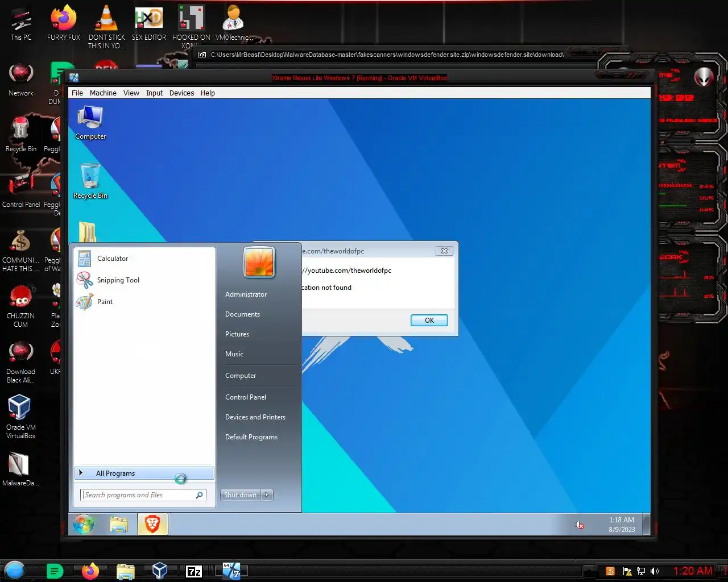This screenshot has width=728, height=582.
Task: Open VirtualBox cube on host taskbar
Action: tap(160, 571)
